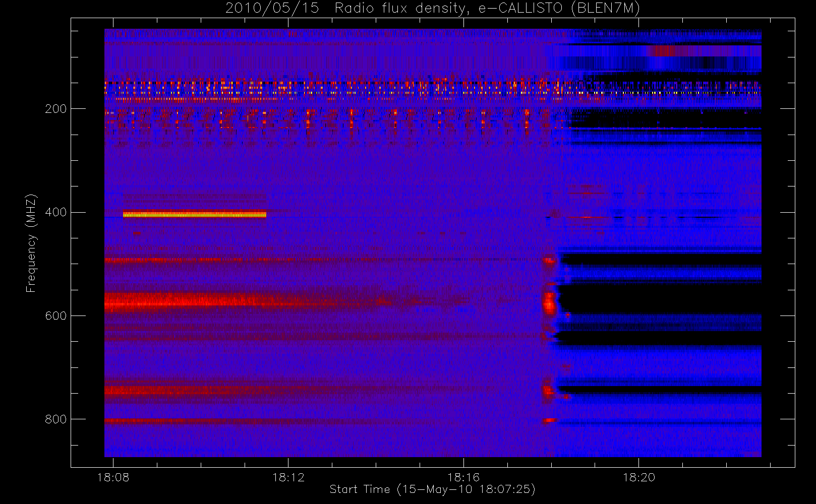Viewport: 816px width, 504px height.
Task: Click the plot title mentioning e-CALLISTO (BLEN7M)
Action: [433, 8]
